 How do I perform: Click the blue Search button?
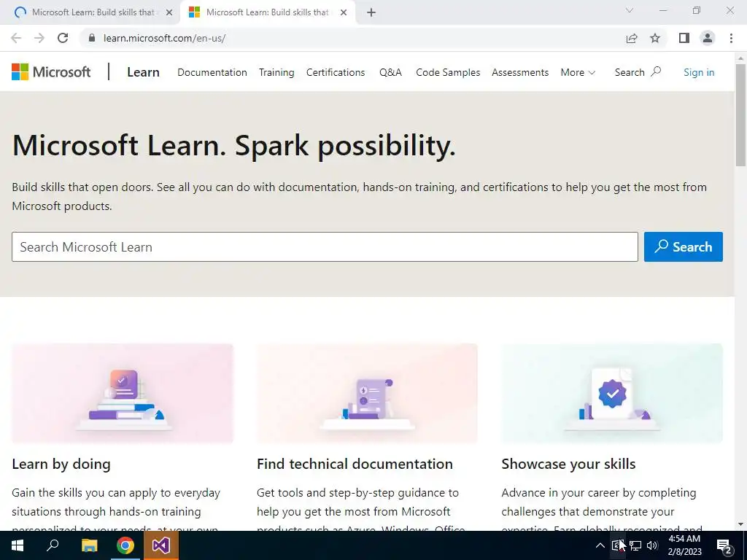pyautogui.click(x=683, y=246)
